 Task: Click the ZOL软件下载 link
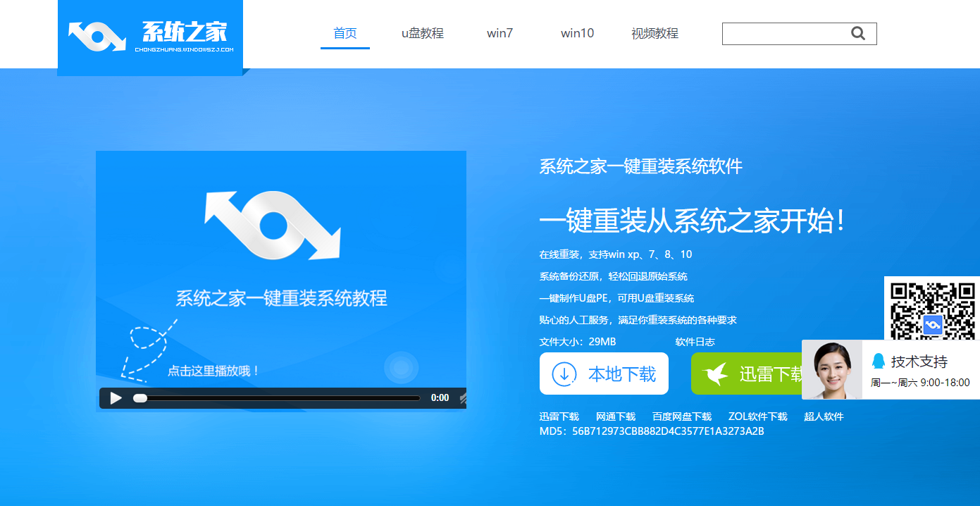pyautogui.click(x=758, y=416)
